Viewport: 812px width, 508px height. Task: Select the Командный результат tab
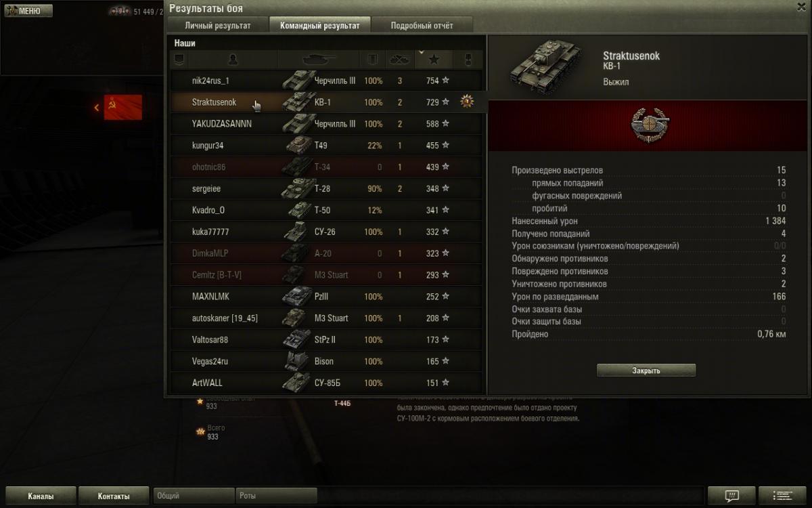point(320,25)
